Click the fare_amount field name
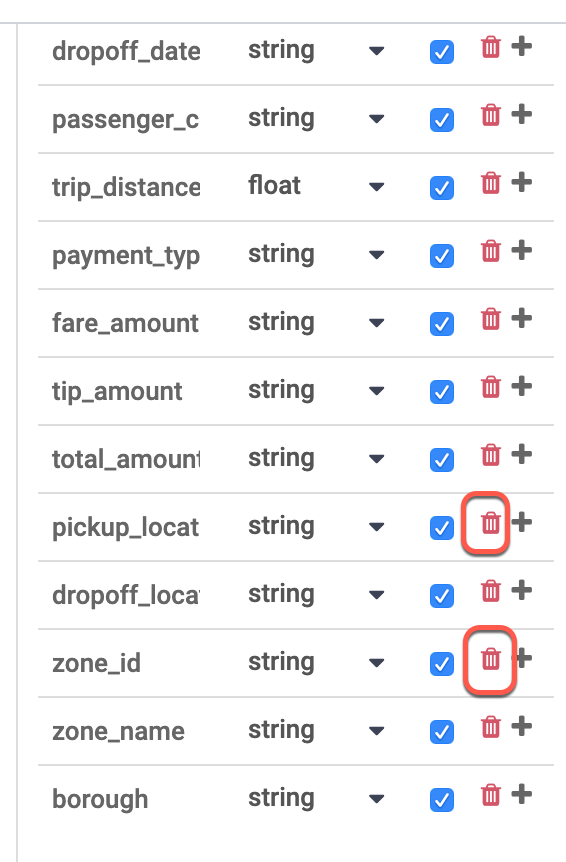Viewport: 566px width, 862px height. 125,323
